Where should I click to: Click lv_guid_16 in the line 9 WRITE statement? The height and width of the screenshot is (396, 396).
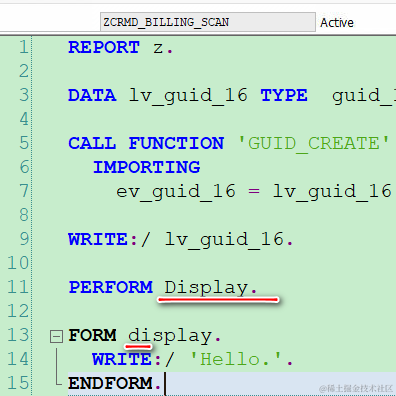pos(224,240)
